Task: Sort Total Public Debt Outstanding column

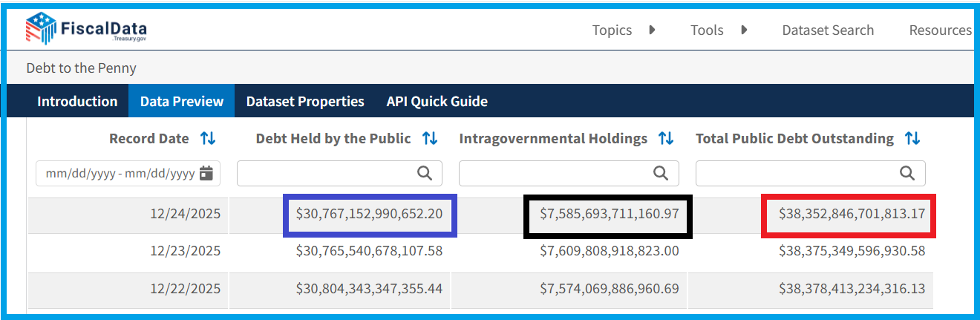Action: [x=912, y=138]
